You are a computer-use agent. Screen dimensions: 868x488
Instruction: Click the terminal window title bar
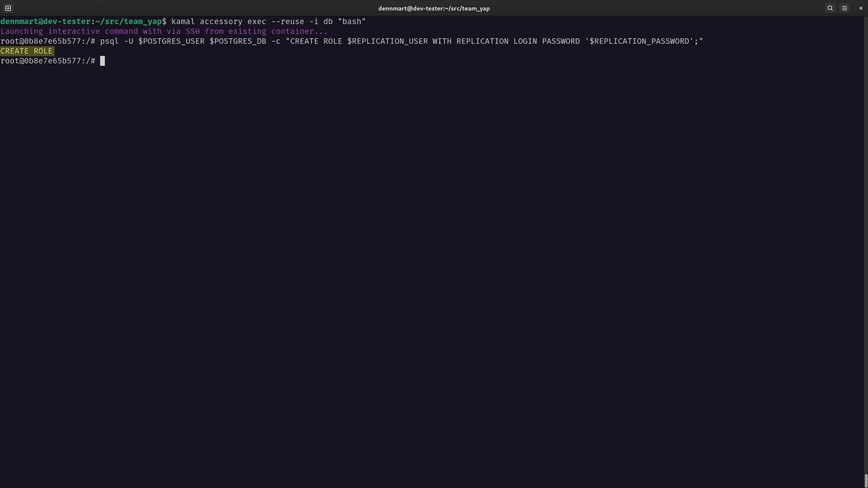(x=434, y=8)
